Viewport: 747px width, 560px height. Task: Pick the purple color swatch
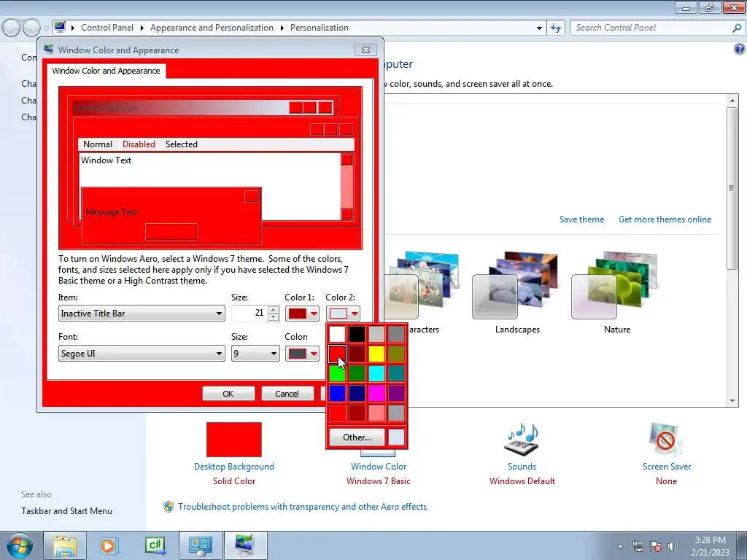pyautogui.click(x=396, y=393)
